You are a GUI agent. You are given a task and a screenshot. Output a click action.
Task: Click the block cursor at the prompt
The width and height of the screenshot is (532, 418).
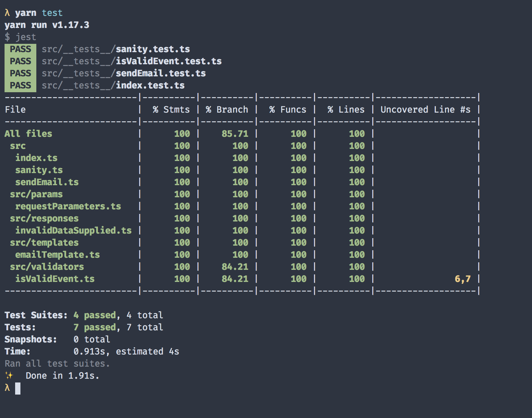coord(18,388)
